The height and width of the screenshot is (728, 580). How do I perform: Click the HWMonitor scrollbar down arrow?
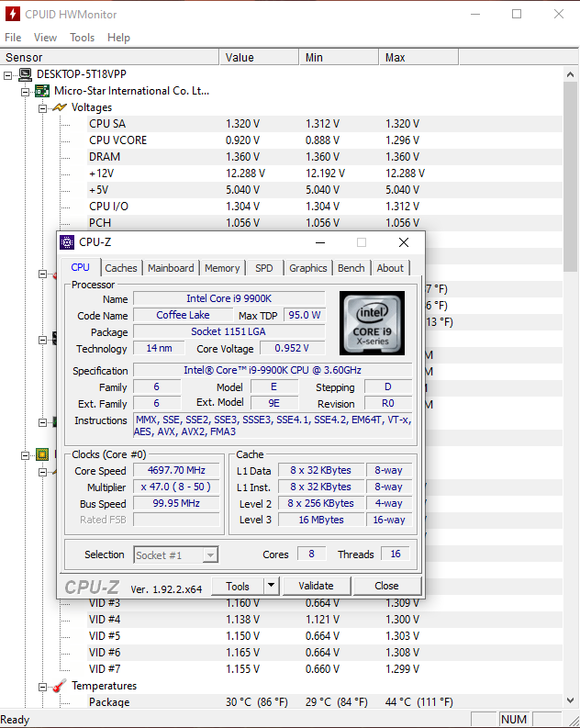click(x=571, y=700)
